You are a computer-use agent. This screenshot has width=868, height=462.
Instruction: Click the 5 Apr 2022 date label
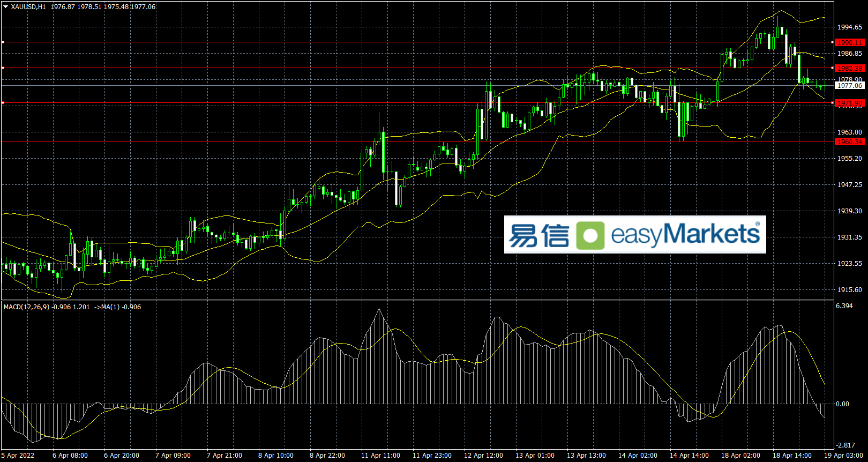18,456
